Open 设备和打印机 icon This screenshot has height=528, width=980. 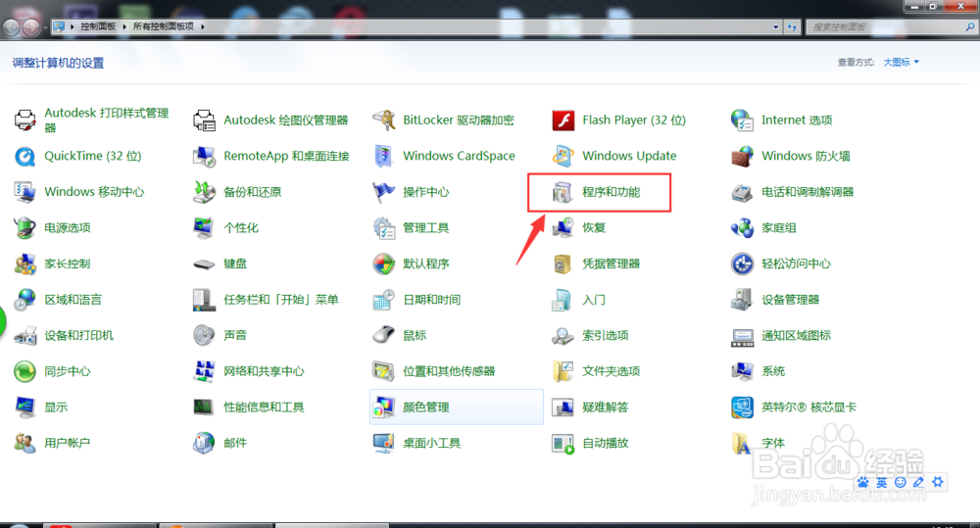pyautogui.click(x=25, y=336)
